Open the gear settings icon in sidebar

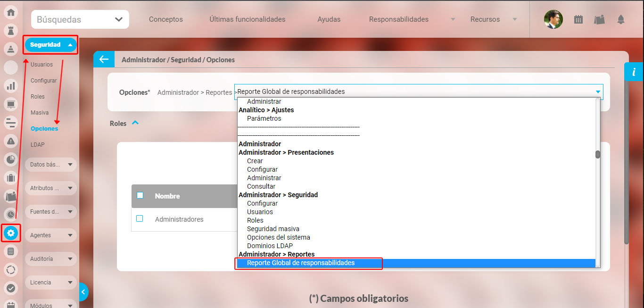pos(11,233)
